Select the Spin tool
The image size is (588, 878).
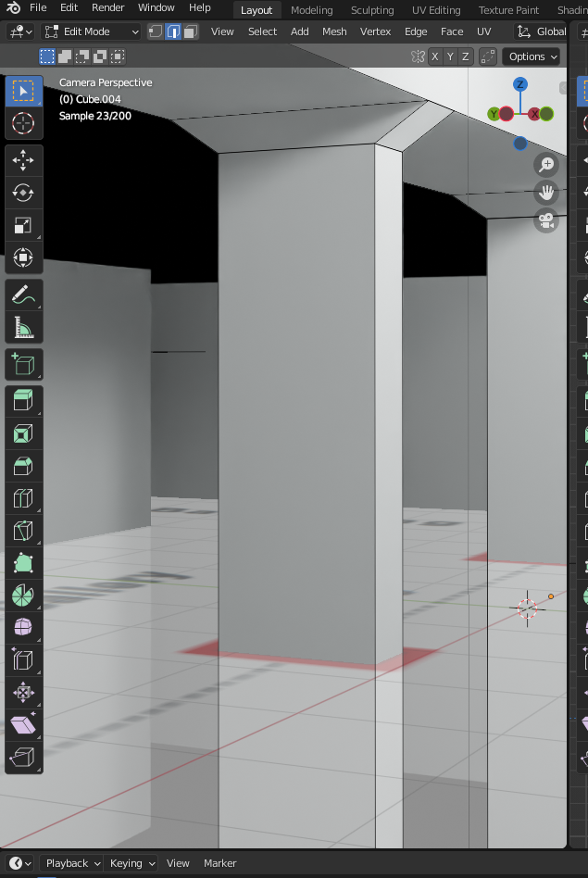coord(23,596)
